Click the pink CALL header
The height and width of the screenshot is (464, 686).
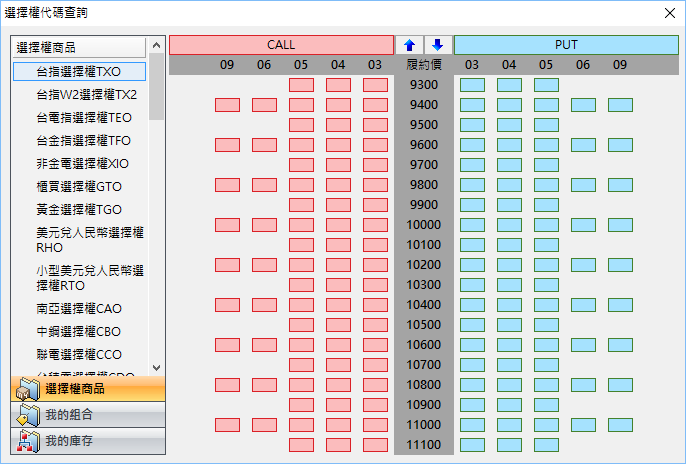[281, 45]
